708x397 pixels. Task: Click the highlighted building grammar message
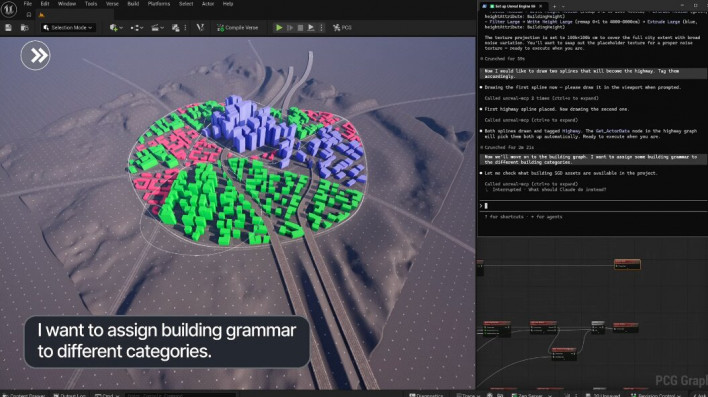coord(592,159)
